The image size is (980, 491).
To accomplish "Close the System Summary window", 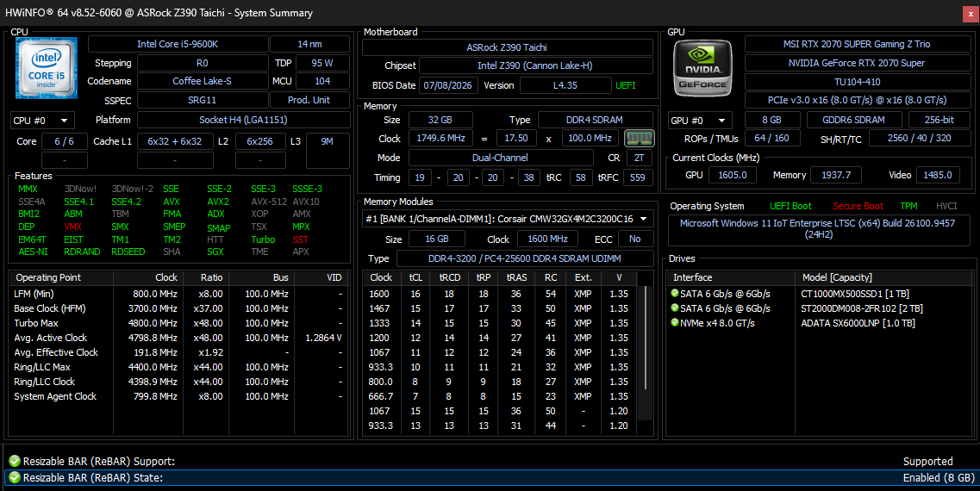I will click(971, 14).
